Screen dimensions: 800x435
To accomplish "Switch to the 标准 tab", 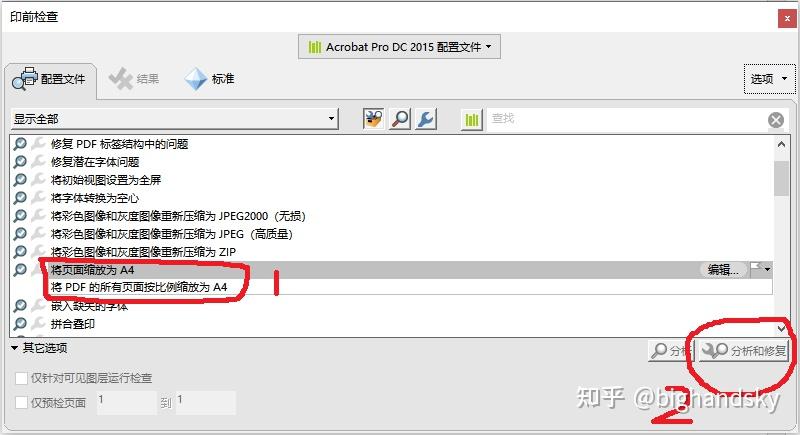I will pyautogui.click(x=210, y=79).
